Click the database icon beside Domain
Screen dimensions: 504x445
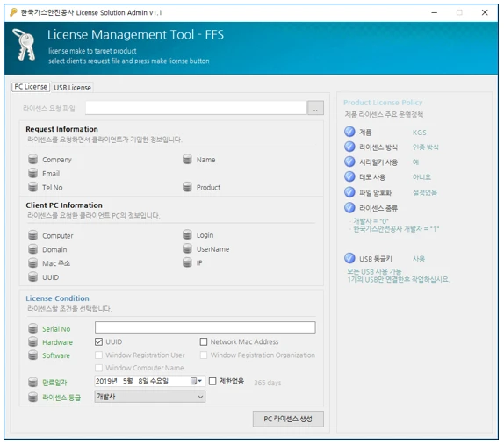coord(33,249)
